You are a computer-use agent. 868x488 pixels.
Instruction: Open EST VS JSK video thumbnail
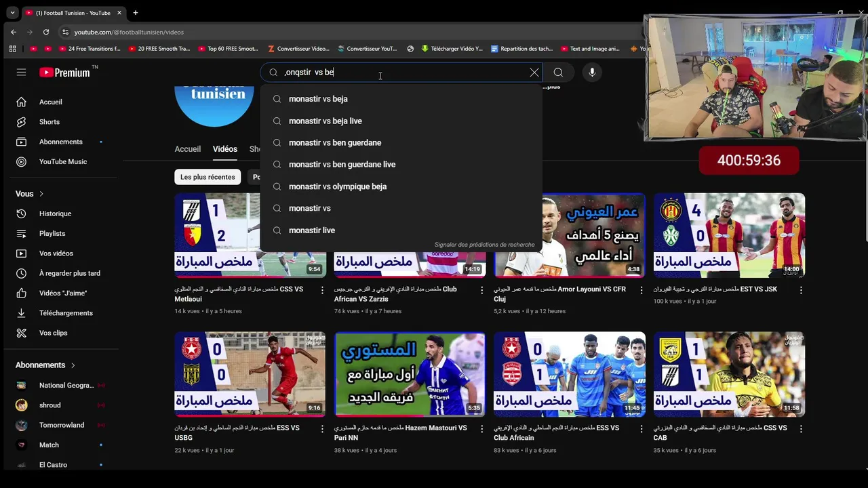pos(729,235)
